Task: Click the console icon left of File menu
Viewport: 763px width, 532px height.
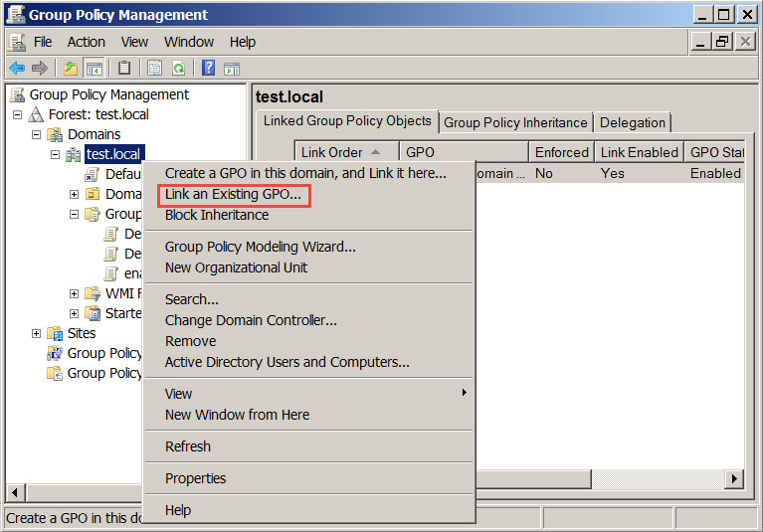Action: [x=17, y=43]
